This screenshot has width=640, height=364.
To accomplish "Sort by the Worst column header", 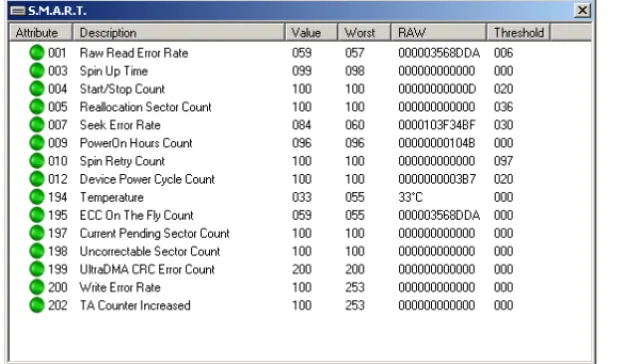I will (364, 33).
